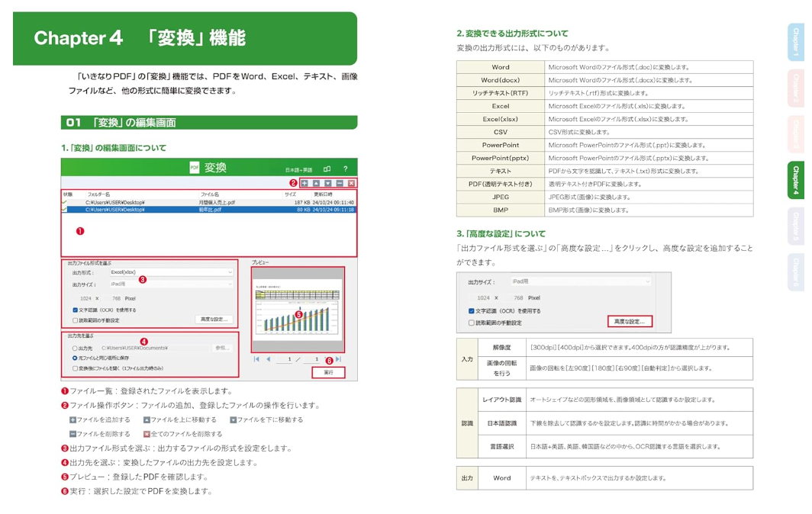Toggle the 文字認識 (OCR) checkbox in editing screen
The height and width of the screenshot is (514, 812).
point(76,310)
